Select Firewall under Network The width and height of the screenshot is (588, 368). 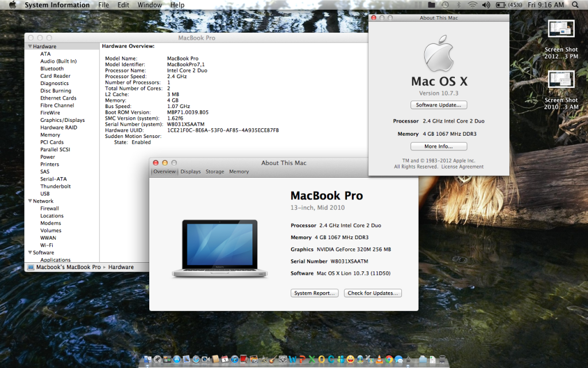coord(49,208)
